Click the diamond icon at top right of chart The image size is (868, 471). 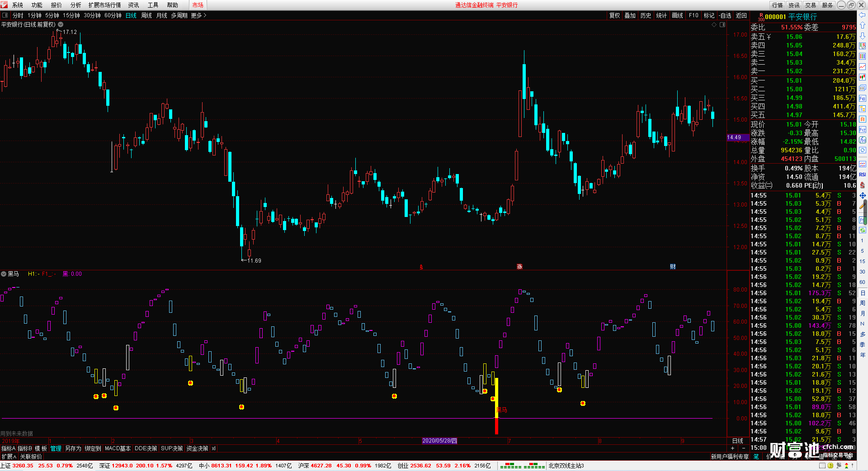(714, 25)
